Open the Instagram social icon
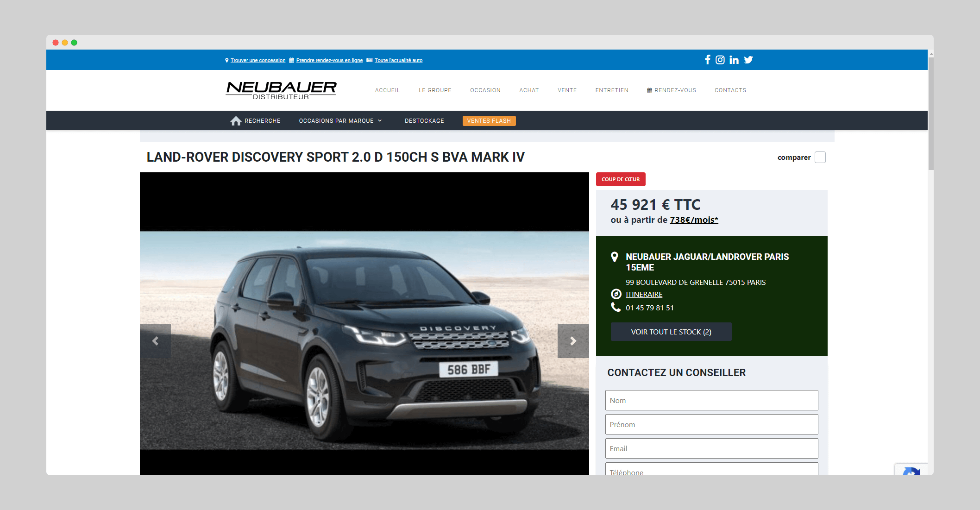 [x=720, y=60]
